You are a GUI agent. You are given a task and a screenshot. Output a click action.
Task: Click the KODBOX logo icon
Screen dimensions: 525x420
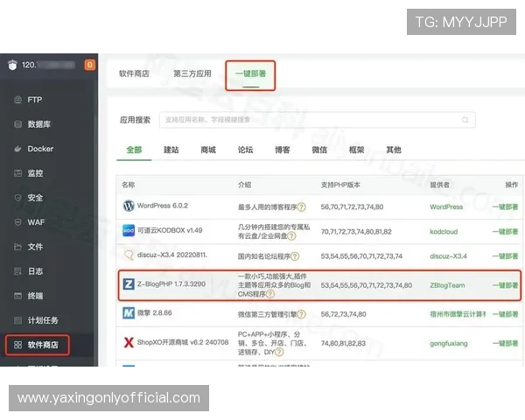coord(129,230)
